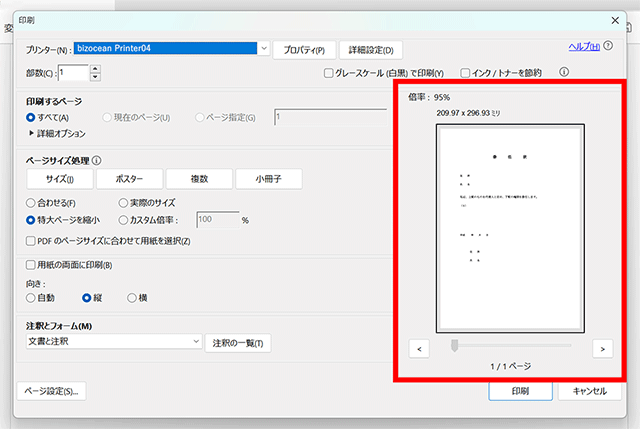This screenshot has height=429, width=640.
Task: Click the print preview page thumbnail
Action: (x=510, y=229)
